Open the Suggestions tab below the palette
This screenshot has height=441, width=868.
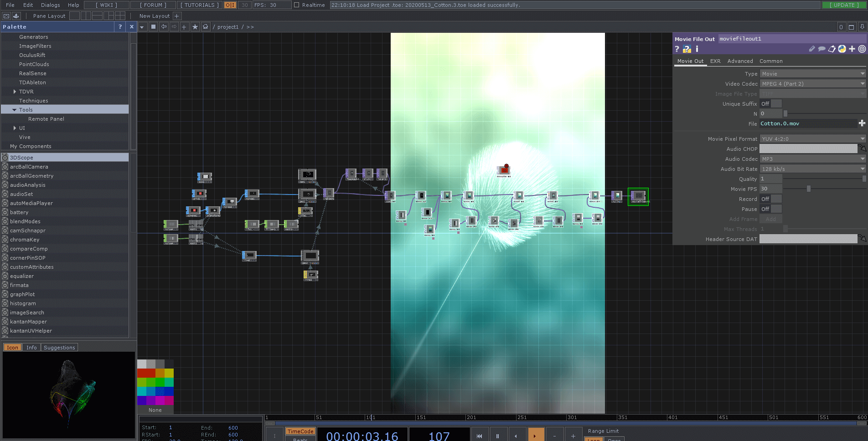point(59,348)
